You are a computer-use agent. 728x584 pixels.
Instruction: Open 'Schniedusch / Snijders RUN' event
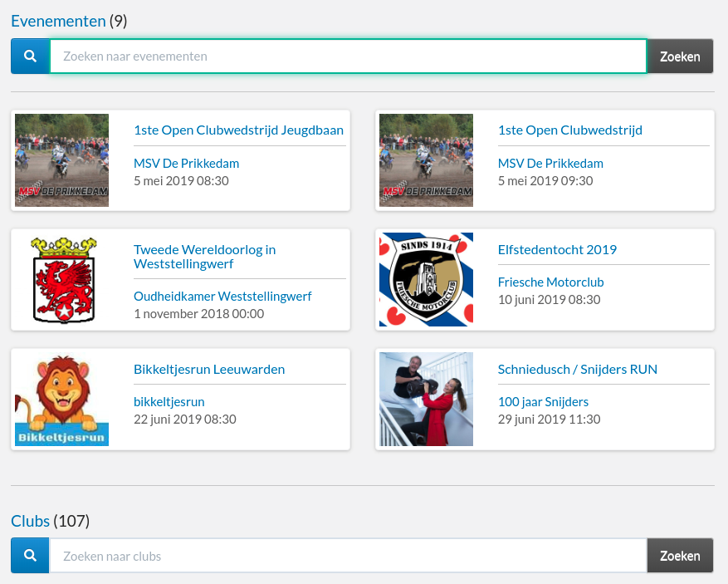(x=577, y=369)
